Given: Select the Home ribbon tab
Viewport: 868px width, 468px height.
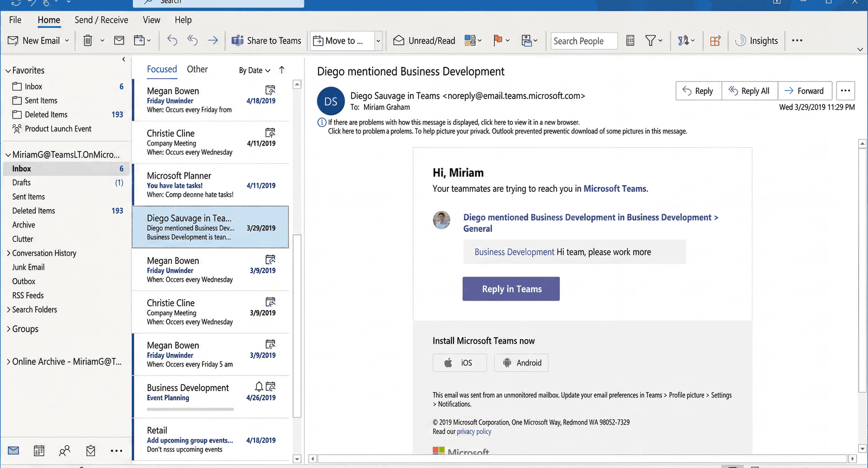Looking at the screenshot, I should [49, 20].
